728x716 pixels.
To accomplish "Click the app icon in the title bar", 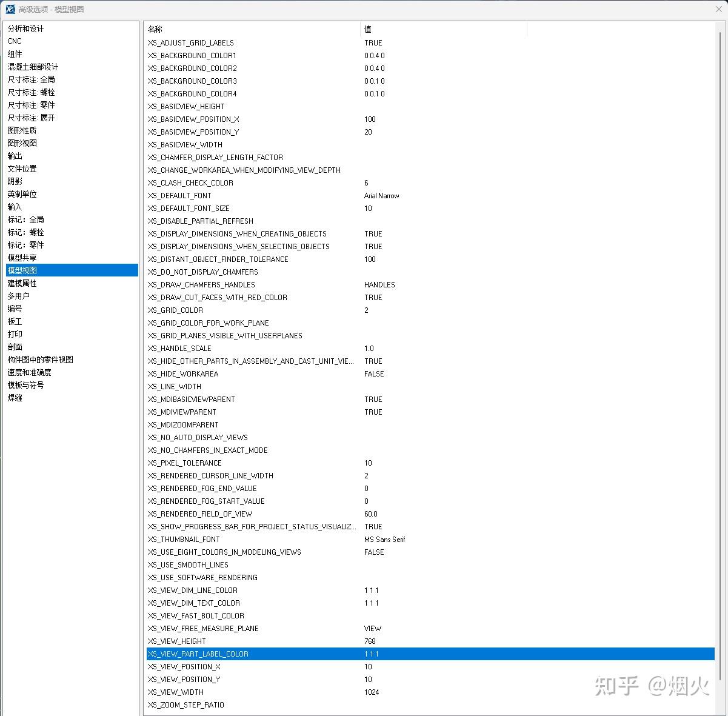I will 10,9.
